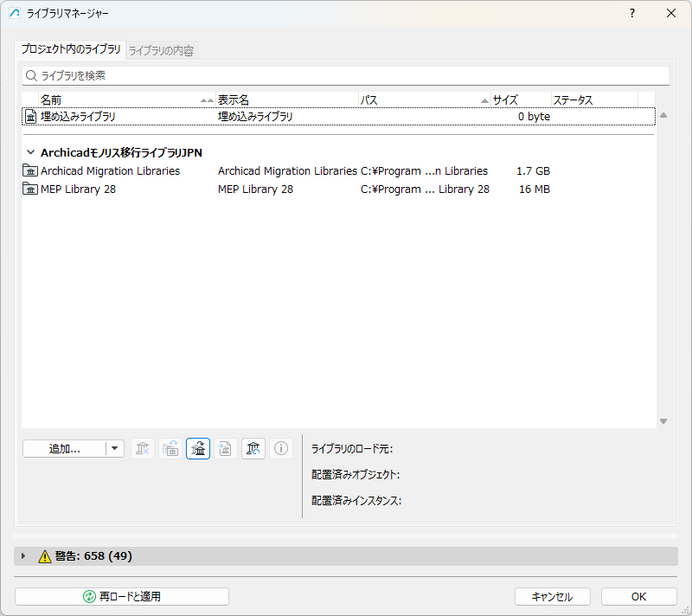Click the highlighted library migrate icon
Image resolution: width=692 pixels, height=616 pixels.
coord(198,449)
